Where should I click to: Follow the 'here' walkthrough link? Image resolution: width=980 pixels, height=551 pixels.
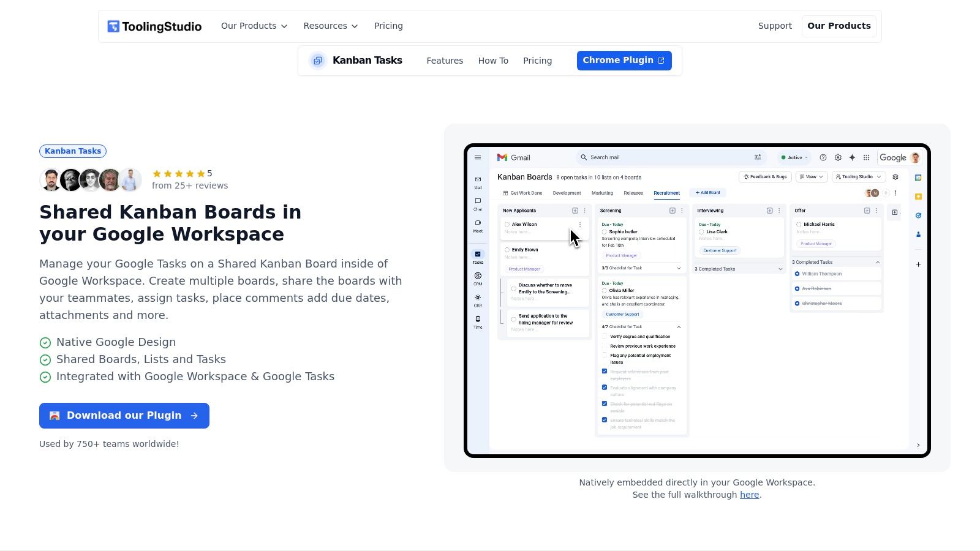(749, 495)
